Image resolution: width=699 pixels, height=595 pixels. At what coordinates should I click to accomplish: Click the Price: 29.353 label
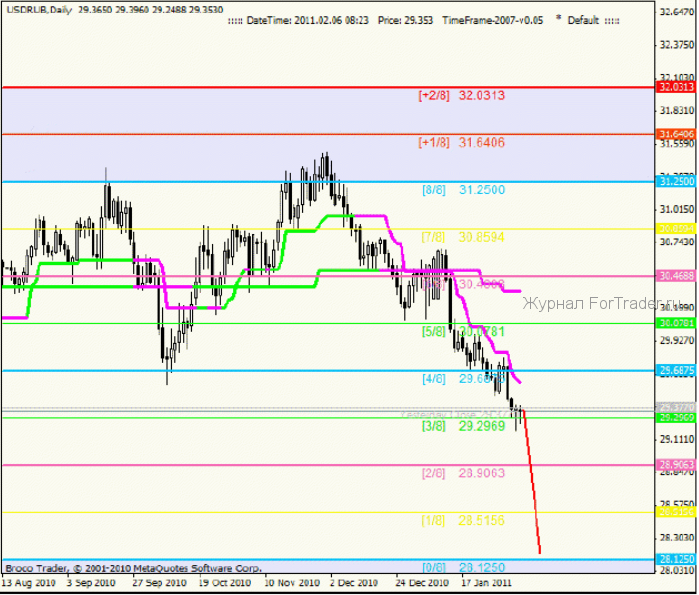click(405, 21)
